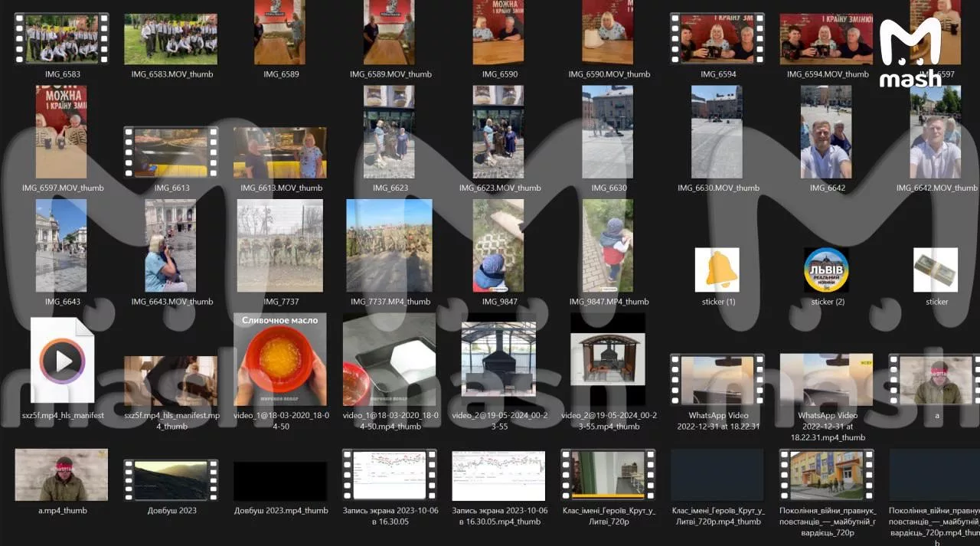This screenshot has height=546, width=980.
Task: Open the IMG_6583 video file
Action: pos(62,38)
